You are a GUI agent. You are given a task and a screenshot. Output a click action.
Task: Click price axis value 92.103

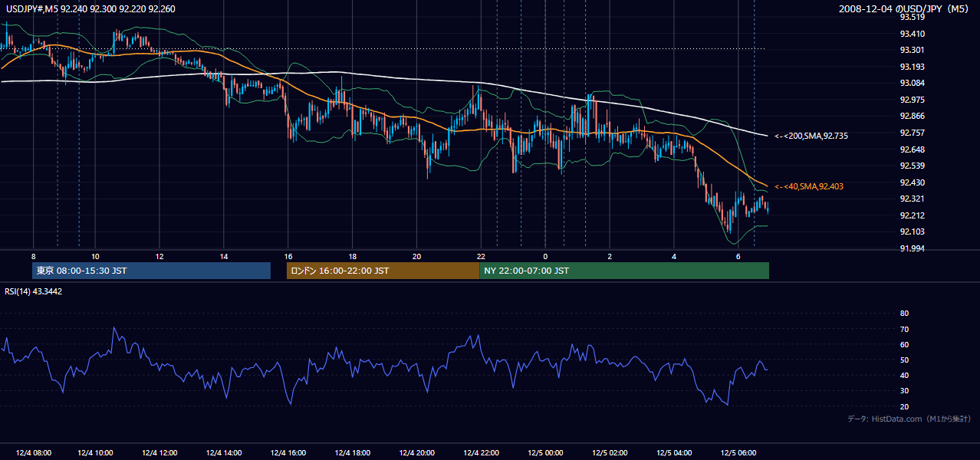[x=913, y=232]
